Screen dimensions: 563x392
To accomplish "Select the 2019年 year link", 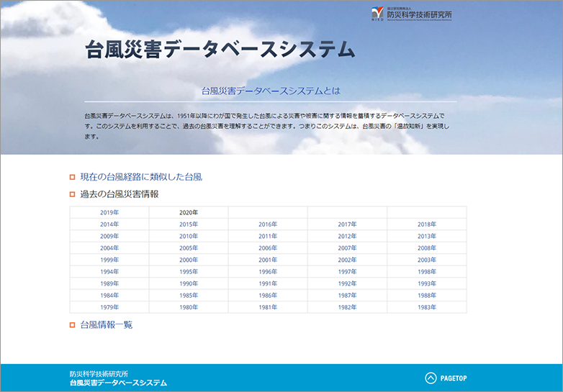I will [109, 212].
